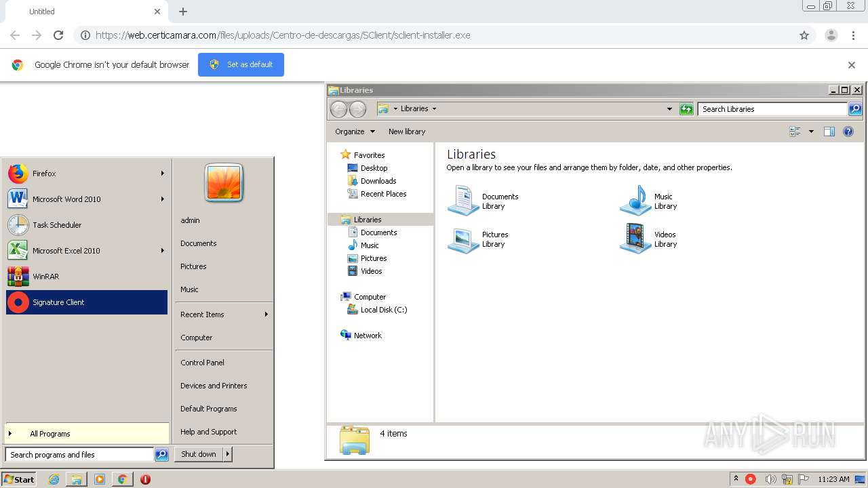The width and height of the screenshot is (868, 488).
Task: Open WinRAR from Start menu
Action: coord(87,277)
